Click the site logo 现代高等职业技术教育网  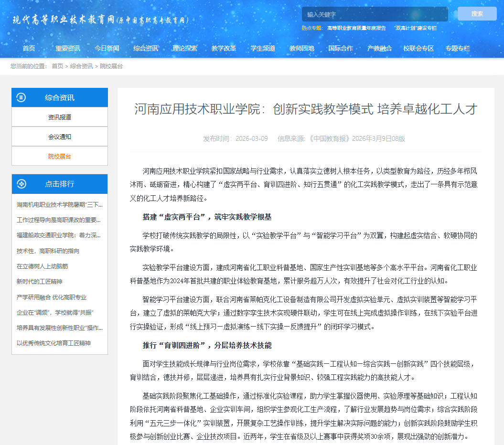click(x=100, y=20)
